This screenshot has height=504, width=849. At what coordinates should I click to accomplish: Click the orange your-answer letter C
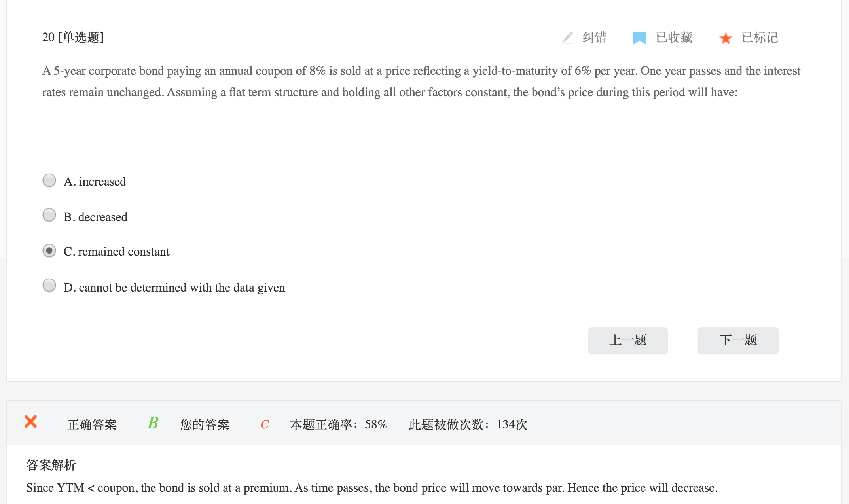(265, 424)
